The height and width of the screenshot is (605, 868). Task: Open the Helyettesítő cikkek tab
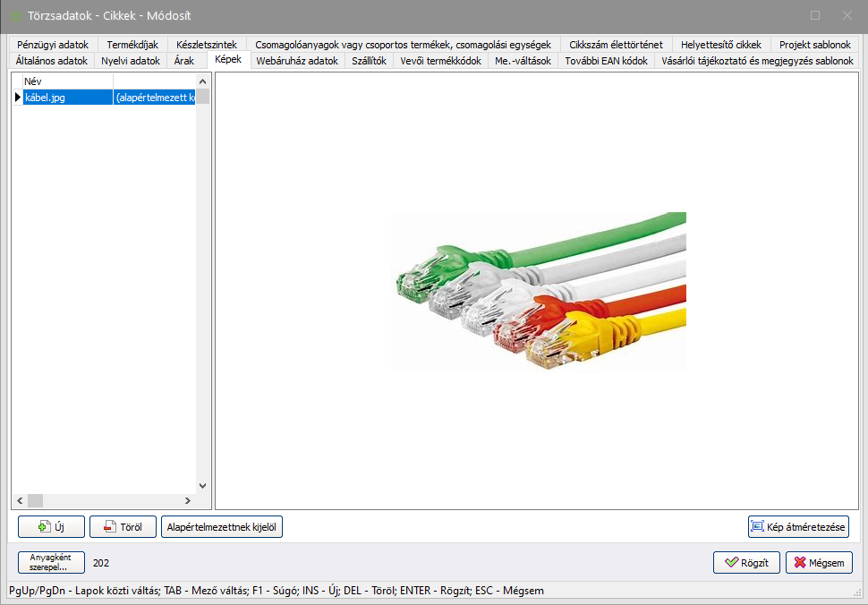coord(720,45)
